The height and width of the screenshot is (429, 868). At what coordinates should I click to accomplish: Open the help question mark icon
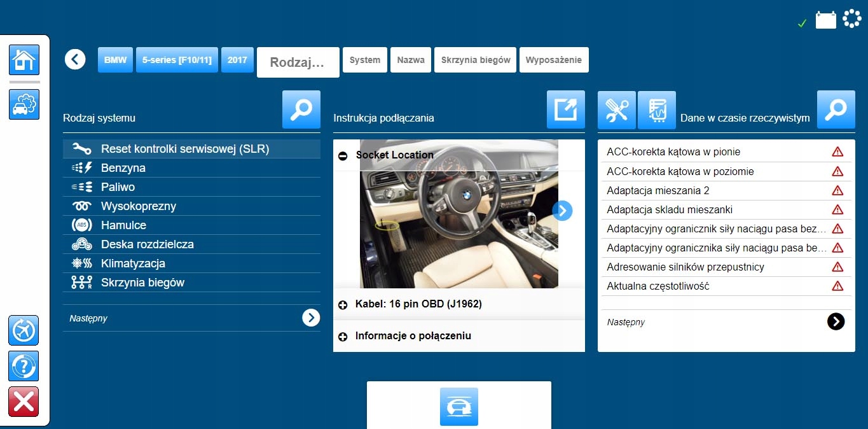24,366
